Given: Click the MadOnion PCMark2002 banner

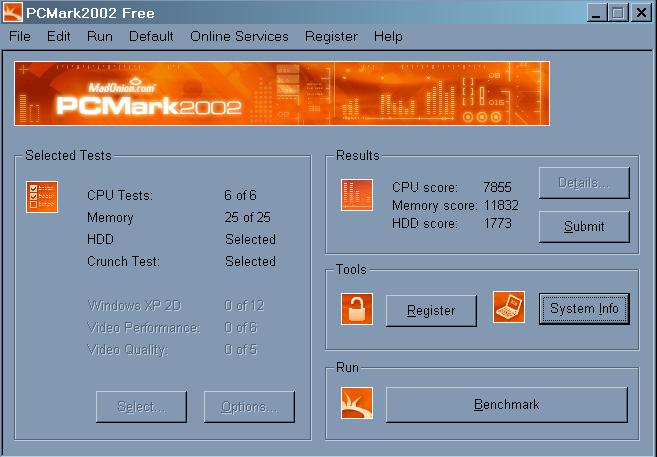Looking at the screenshot, I should [282, 93].
